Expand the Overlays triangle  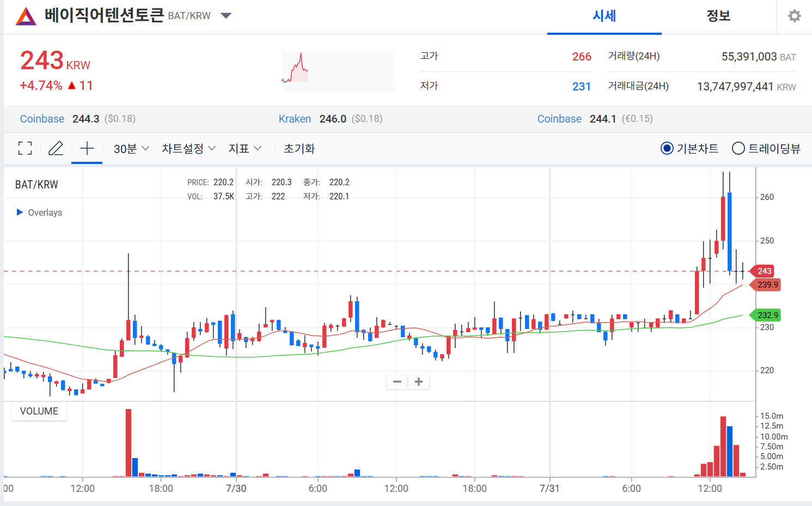coord(20,212)
